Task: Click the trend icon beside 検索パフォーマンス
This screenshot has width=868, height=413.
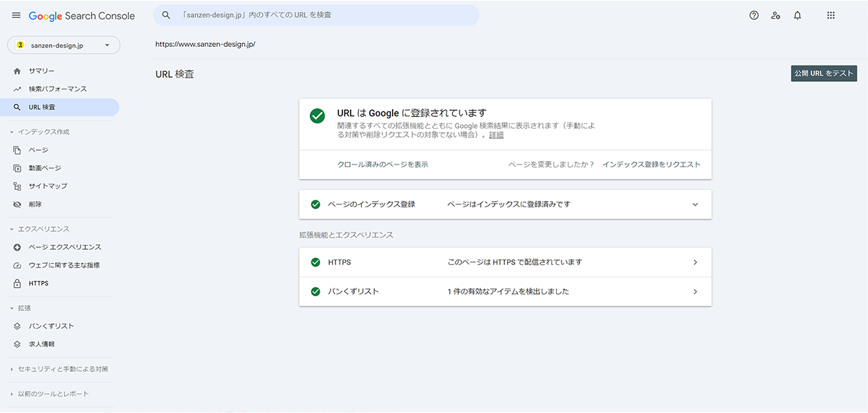Action: [17, 89]
